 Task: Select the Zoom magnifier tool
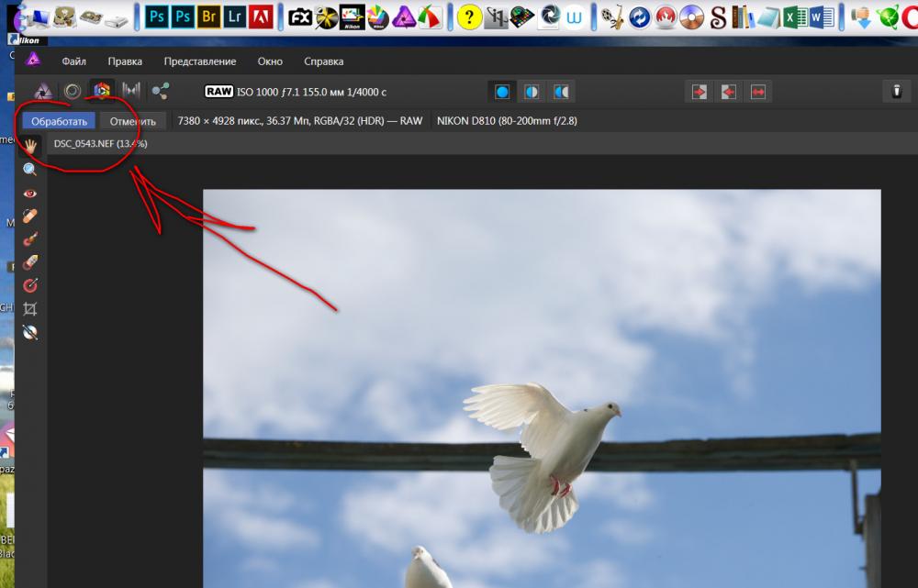click(x=30, y=170)
